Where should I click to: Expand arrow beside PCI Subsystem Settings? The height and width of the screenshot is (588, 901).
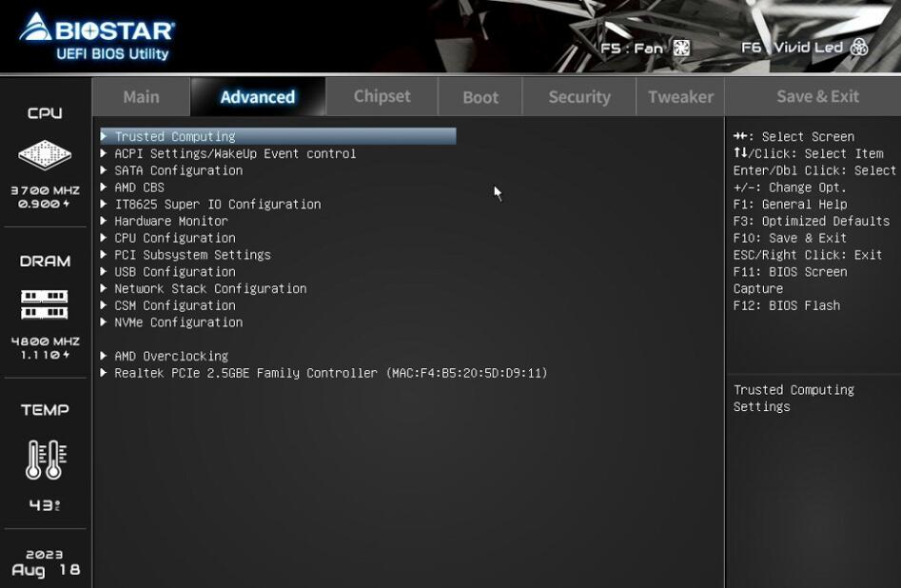(x=104, y=254)
